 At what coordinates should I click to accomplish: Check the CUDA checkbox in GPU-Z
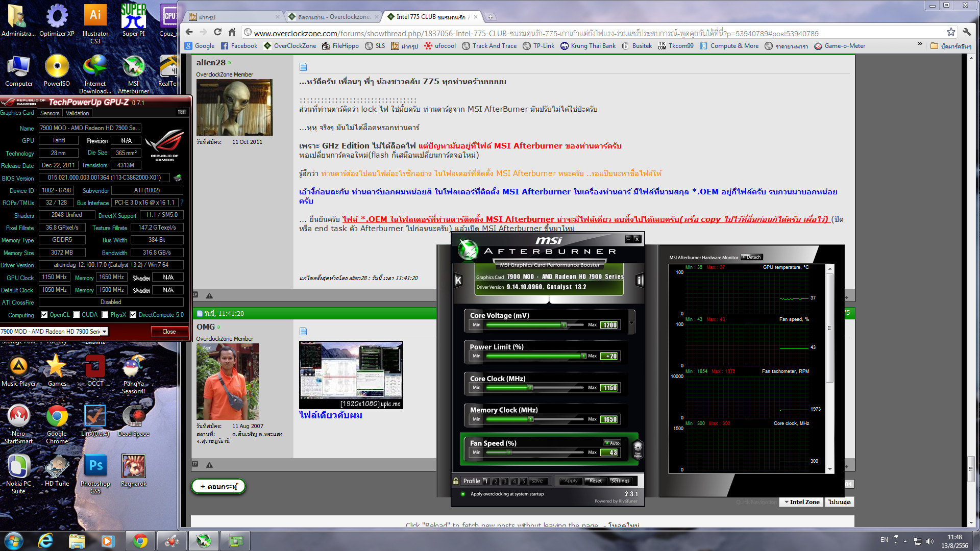pos(77,315)
